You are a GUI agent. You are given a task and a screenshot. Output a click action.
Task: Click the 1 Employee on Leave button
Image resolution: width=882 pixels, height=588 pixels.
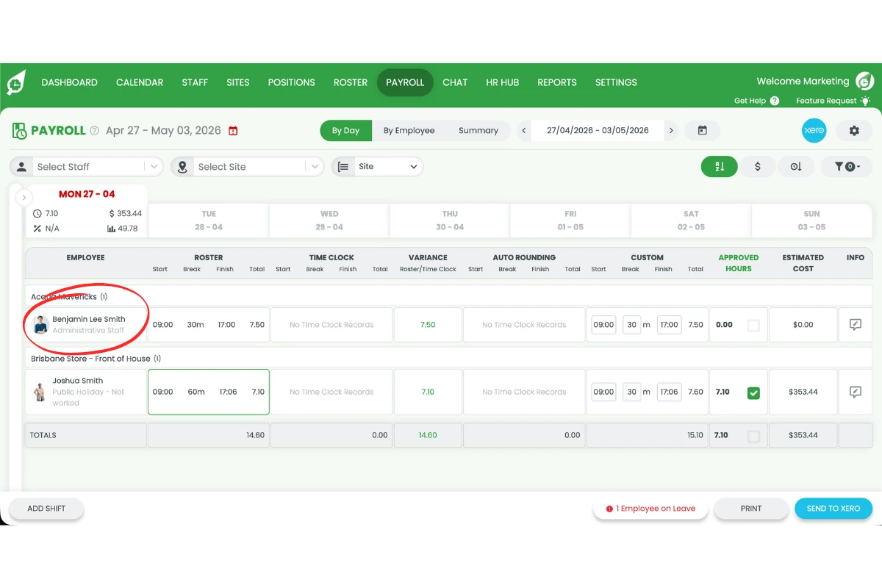pos(650,509)
